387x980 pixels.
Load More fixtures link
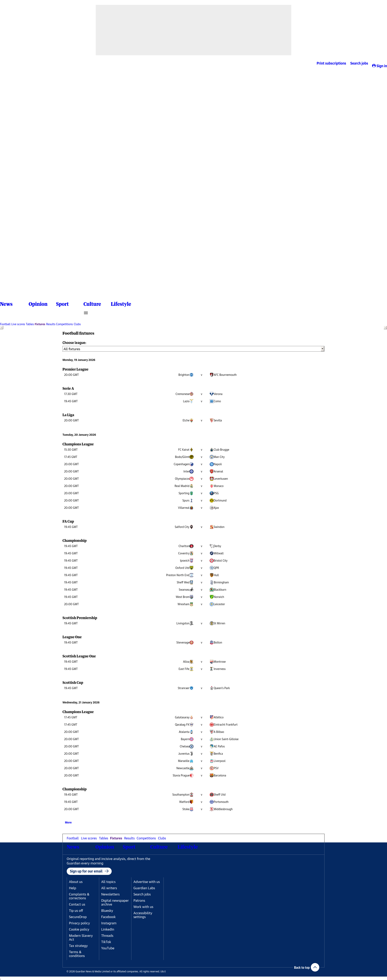[68, 822]
